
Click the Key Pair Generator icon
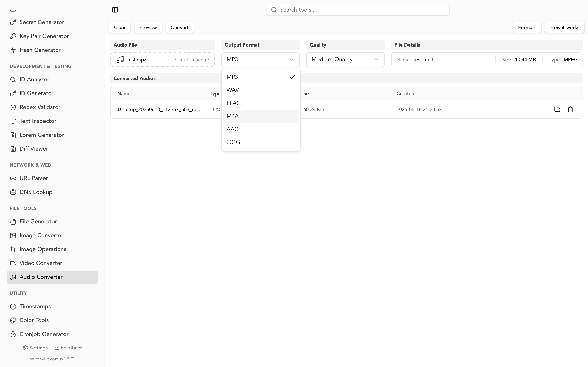[x=13, y=36]
